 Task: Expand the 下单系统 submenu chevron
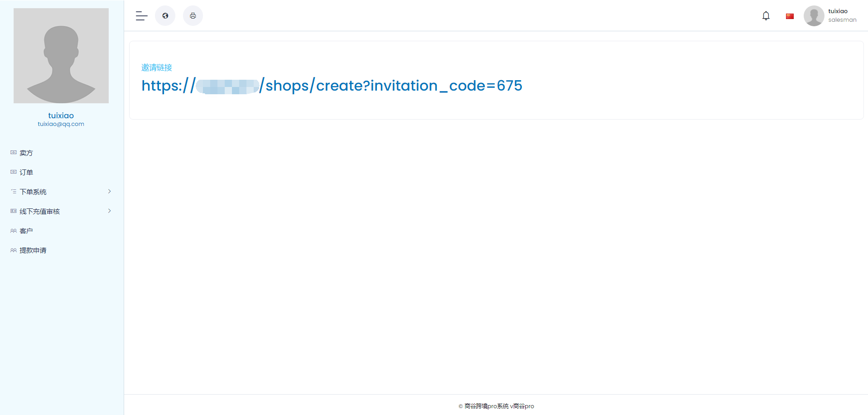(x=109, y=192)
